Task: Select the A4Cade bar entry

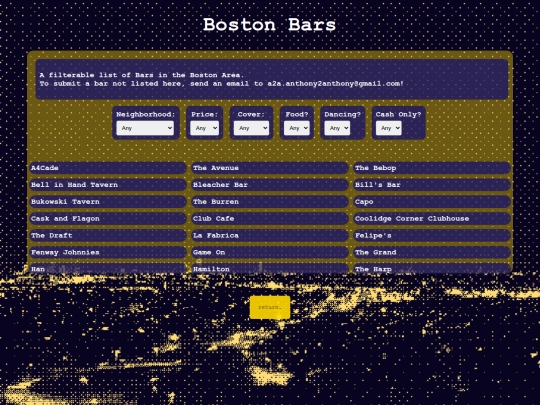Action: [x=108, y=168]
